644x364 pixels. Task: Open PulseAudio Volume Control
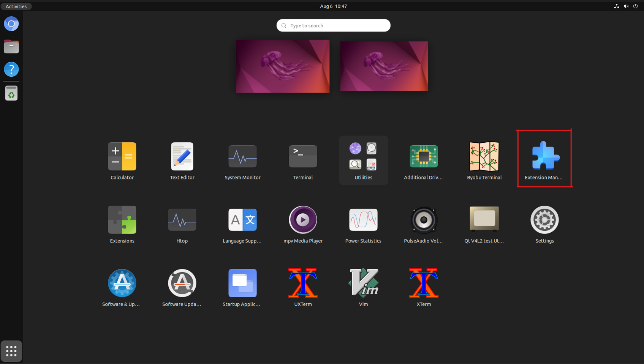tap(424, 224)
